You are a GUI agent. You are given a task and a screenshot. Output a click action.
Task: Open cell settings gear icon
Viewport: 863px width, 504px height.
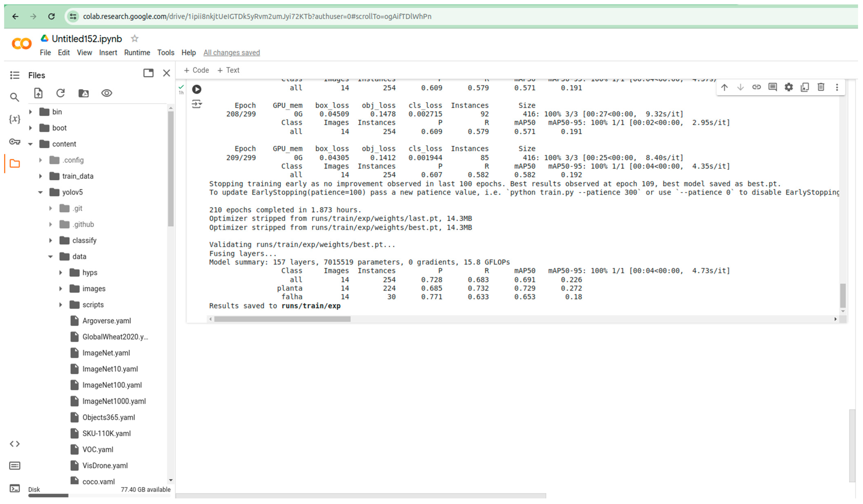(789, 87)
